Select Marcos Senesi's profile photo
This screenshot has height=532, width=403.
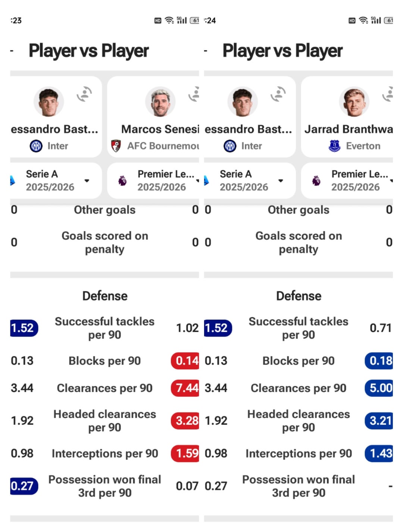click(160, 102)
